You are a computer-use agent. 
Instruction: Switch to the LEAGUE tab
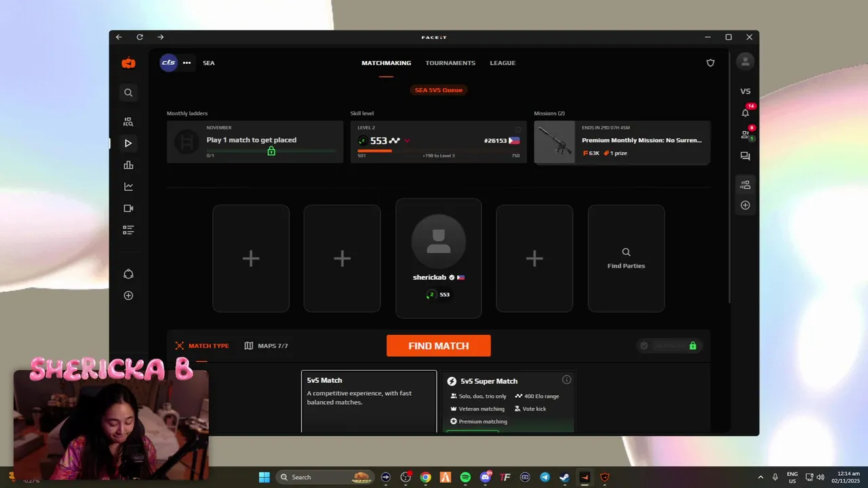502,63
